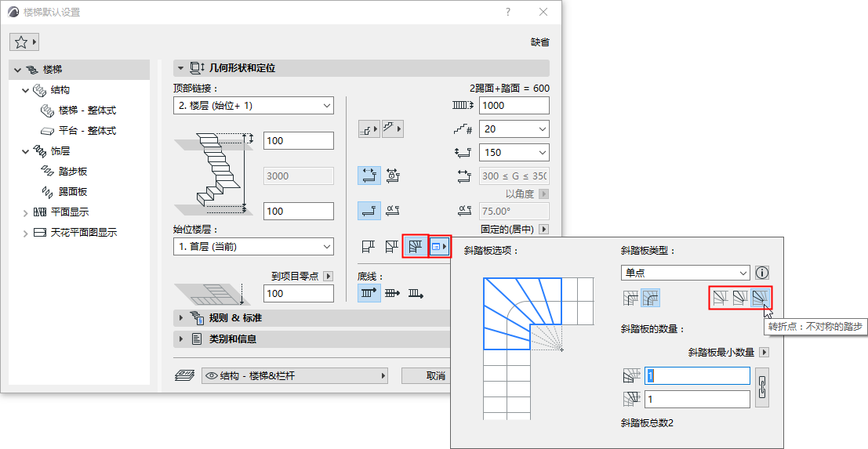Toggle the locked going depth mode
The image size is (868, 449).
click(393, 176)
